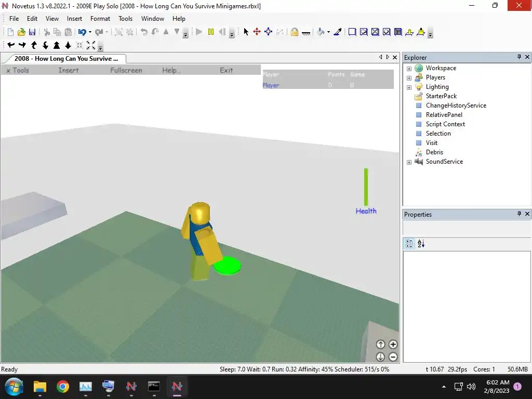Expand the Players tree node
532x399 pixels.
coord(409,78)
